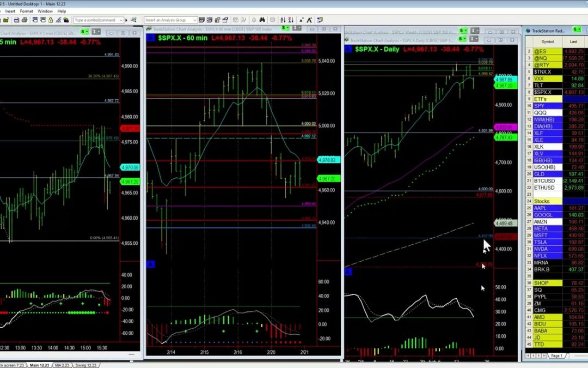Click the Save icon in the toolbar
This screenshot has width=588, height=368.
[17, 20]
